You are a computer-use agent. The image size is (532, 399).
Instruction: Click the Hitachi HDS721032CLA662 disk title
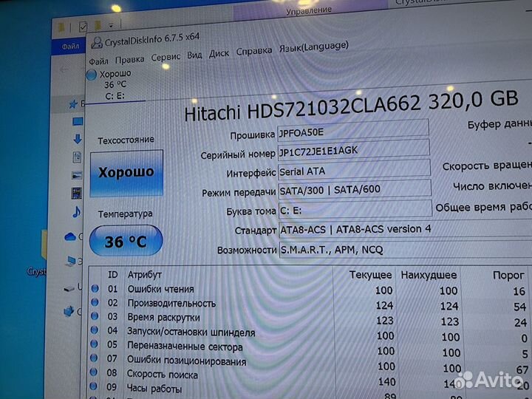pyautogui.click(x=351, y=107)
